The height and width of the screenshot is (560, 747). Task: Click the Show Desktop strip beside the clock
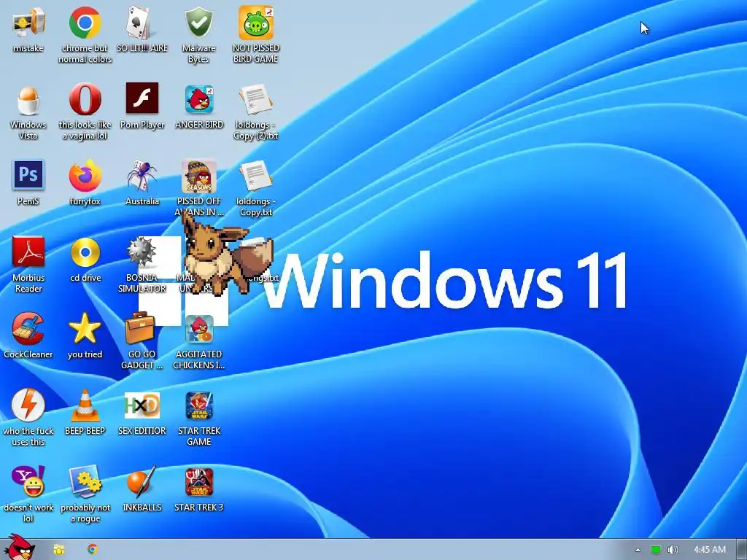[741, 550]
